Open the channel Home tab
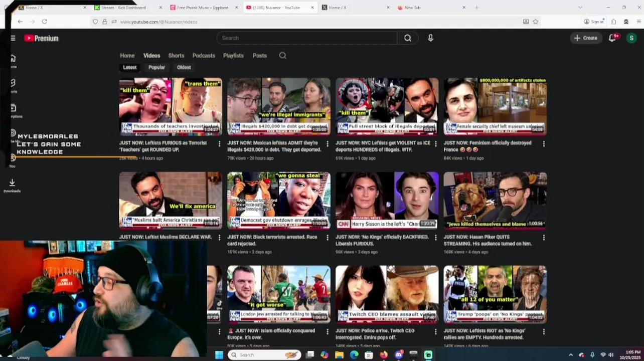The image size is (644, 361). pos(127,56)
